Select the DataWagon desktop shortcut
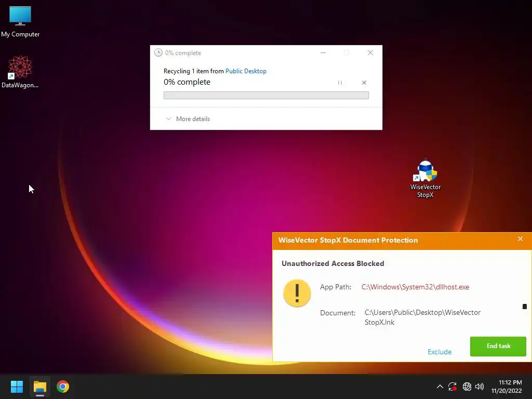Screen dimensions: 532x399 (20, 72)
